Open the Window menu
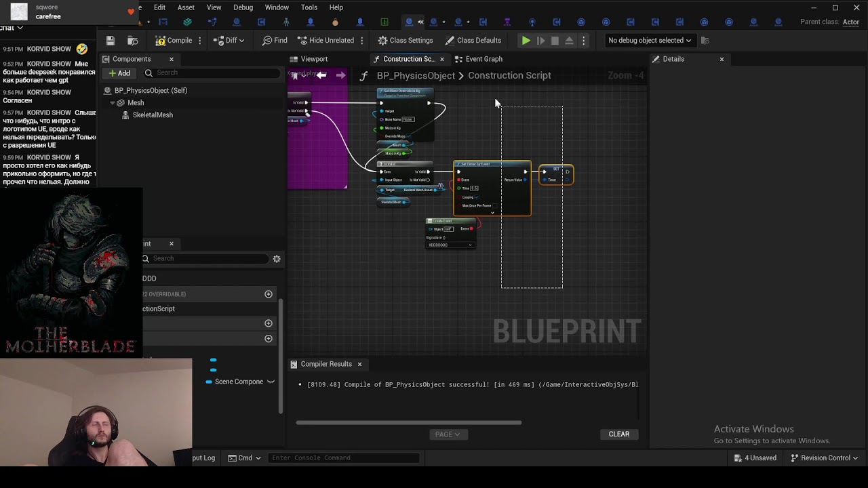The height and width of the screenshot is (488, 868). [277, 7]
